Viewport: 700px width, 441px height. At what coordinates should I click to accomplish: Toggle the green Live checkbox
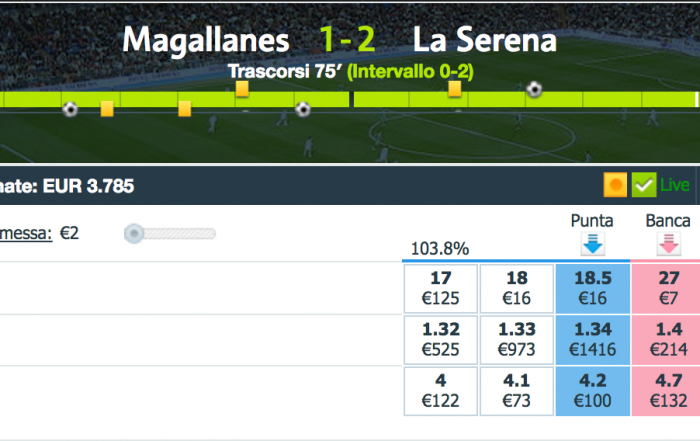coord(644,185)
